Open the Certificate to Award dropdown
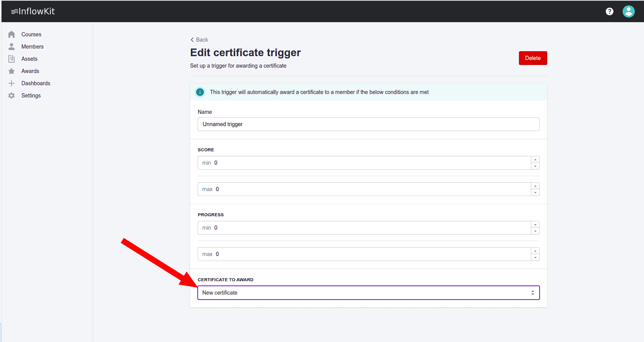Image resolution: width=644 pixels, height=342 pixels. click(368, 293)
